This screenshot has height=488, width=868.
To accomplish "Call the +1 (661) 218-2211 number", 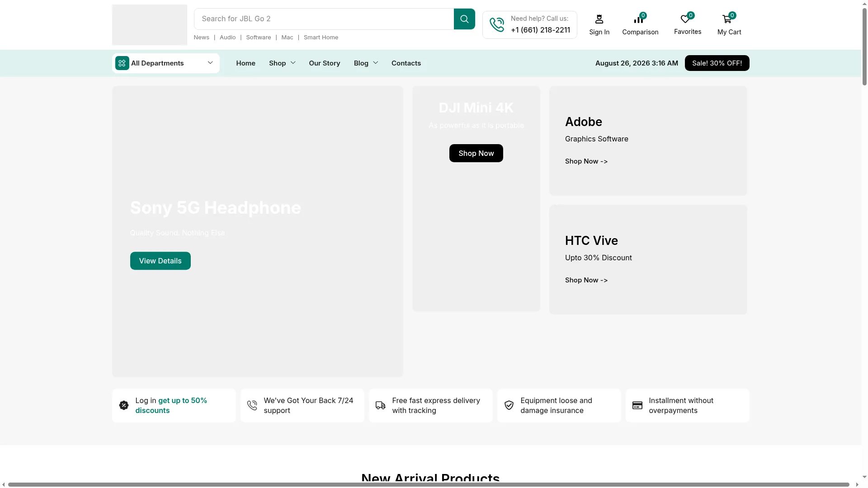I will coord(541,30).
